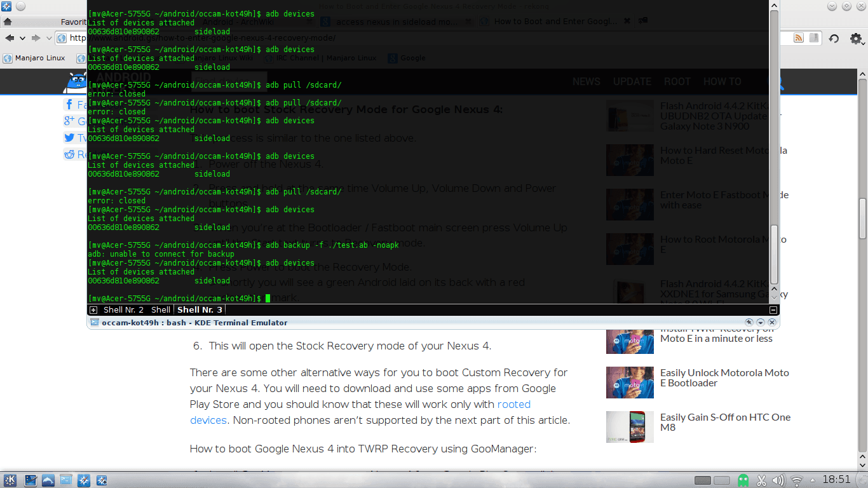
Task: Open 'How to Root Motorola Moto E' article
Action: 724,244
